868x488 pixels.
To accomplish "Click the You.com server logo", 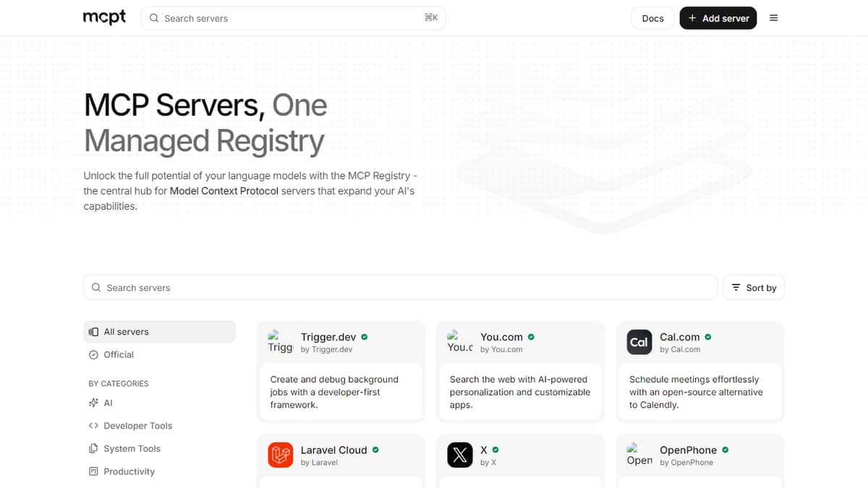I will click(x=459, y=342).
